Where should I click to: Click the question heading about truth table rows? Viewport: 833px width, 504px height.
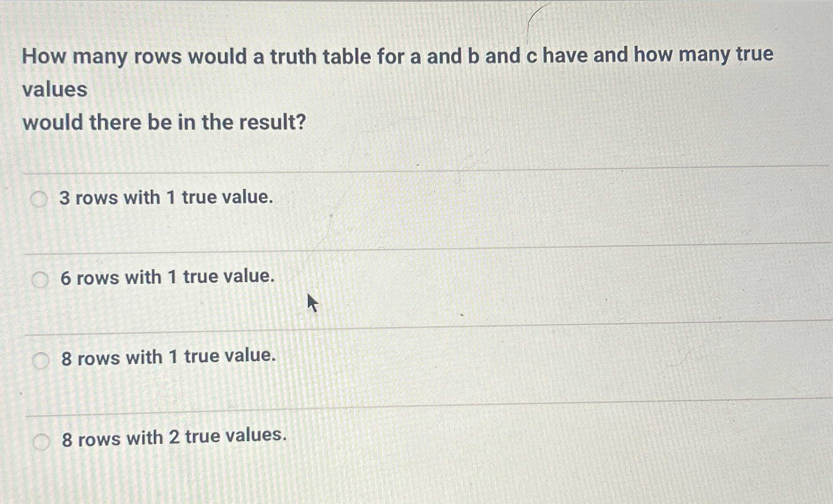(x=396, y=56)
